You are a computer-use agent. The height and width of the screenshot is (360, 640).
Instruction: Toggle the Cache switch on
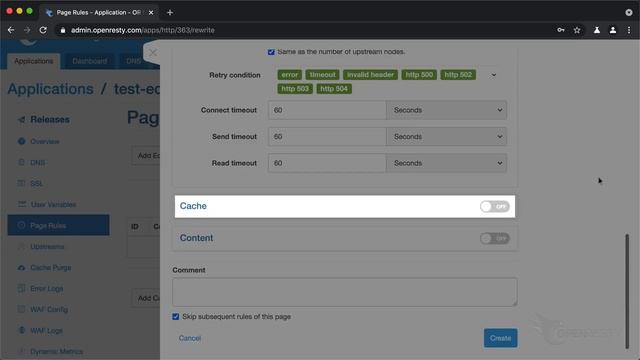coord(495,207)
